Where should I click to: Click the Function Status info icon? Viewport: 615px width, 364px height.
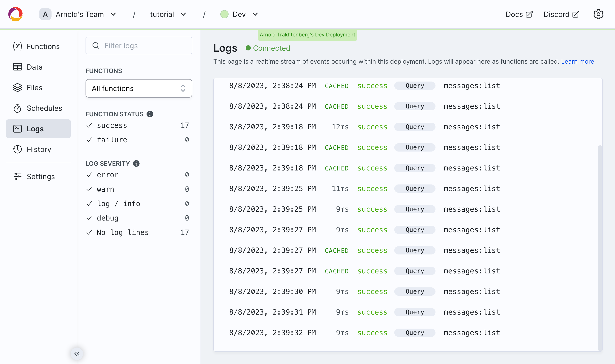click(150, 114)
